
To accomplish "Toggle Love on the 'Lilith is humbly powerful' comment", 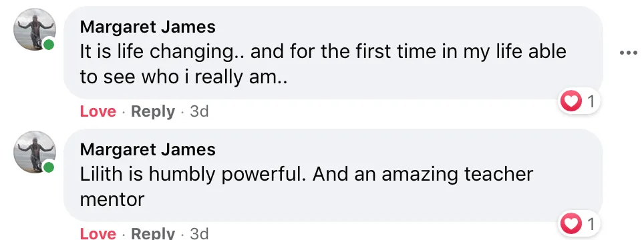I will [98, 233].
